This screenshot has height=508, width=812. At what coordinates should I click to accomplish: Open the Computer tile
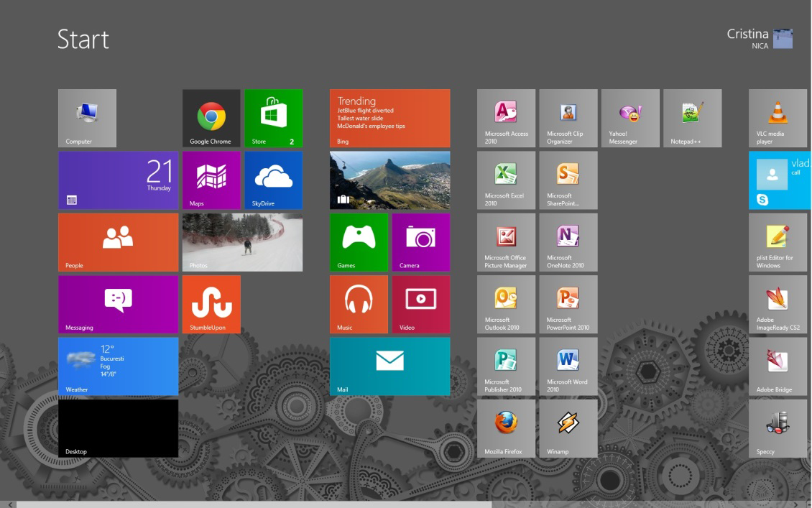pyautogui.click(x=87, y=118)
